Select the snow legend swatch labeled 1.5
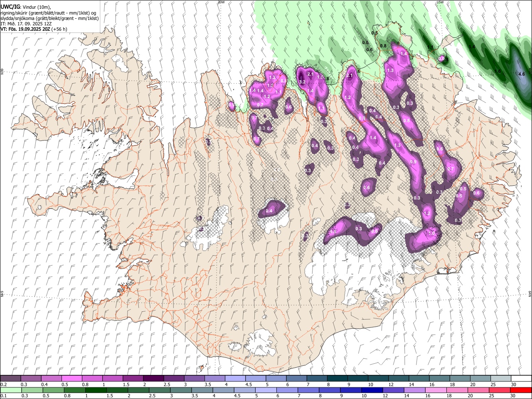This screenshot has width=532, height=399. 133,379
